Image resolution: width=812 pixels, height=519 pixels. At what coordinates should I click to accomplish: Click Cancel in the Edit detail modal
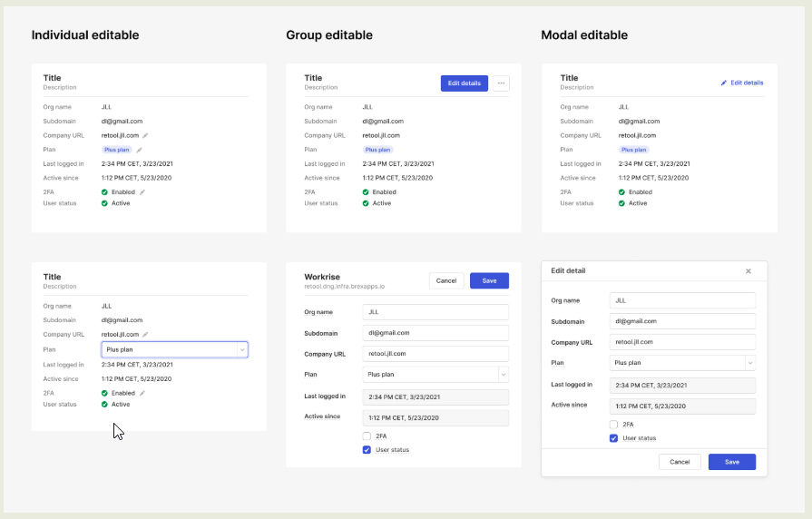pos(680,462)
